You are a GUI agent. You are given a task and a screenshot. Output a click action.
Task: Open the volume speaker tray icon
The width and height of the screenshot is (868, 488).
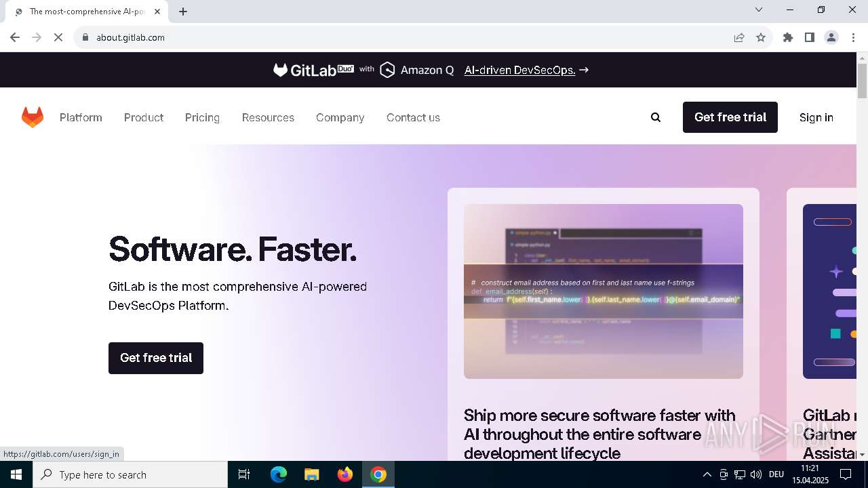(756, 474)
